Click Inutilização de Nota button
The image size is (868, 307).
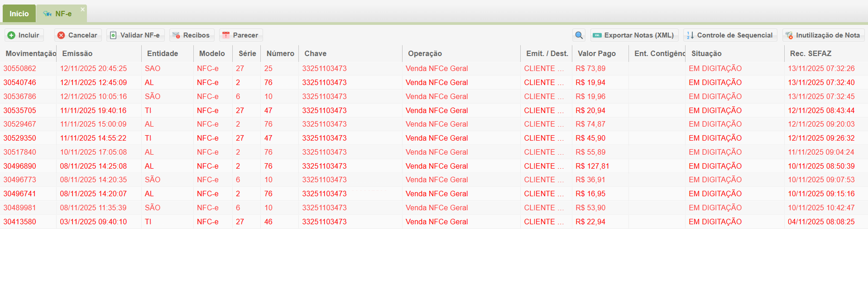click(823, 35)
